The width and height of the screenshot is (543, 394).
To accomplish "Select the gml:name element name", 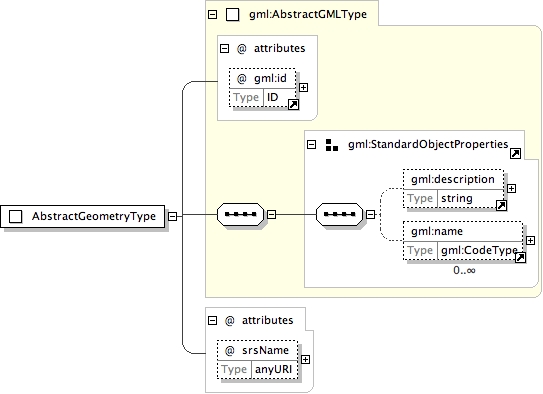I will tap(437, 231).
